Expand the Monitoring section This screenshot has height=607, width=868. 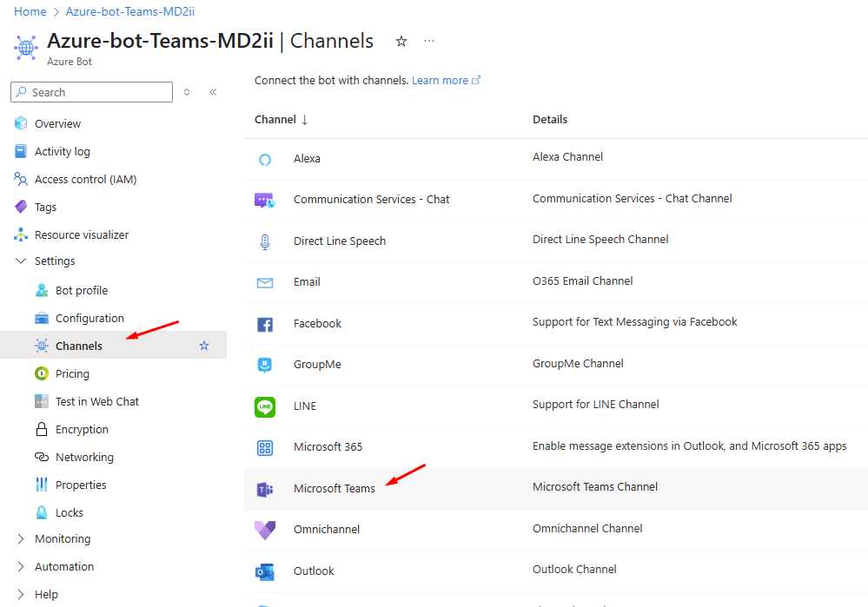[x=21, y=539]
